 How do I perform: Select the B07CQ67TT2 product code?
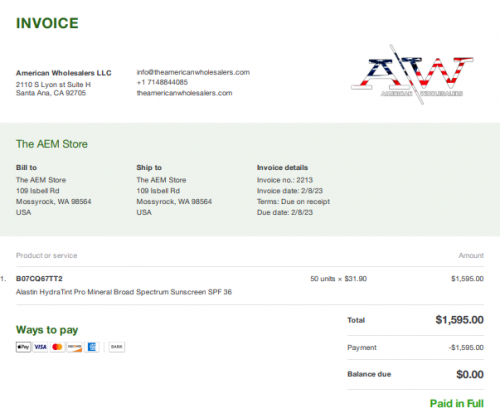pos(39,279)
